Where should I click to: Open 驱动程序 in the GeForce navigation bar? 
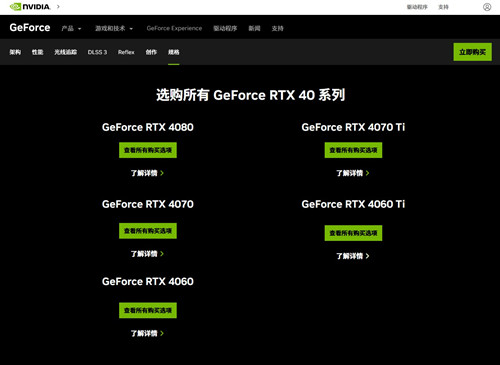coord(225,29)
